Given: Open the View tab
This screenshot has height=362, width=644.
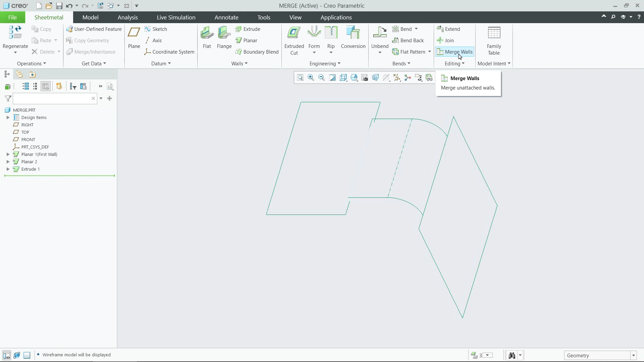Looking at the screenshot, I should [x=295, y=17].
